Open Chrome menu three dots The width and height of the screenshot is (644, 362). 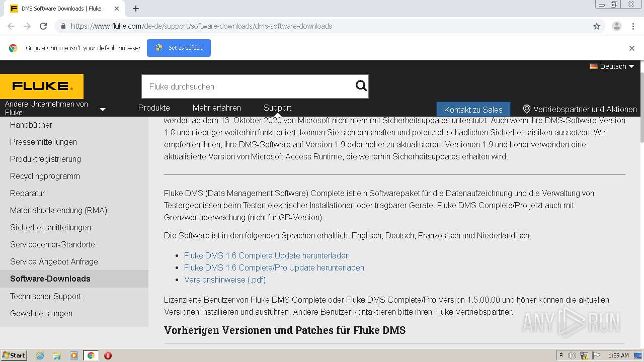[633, 26]
